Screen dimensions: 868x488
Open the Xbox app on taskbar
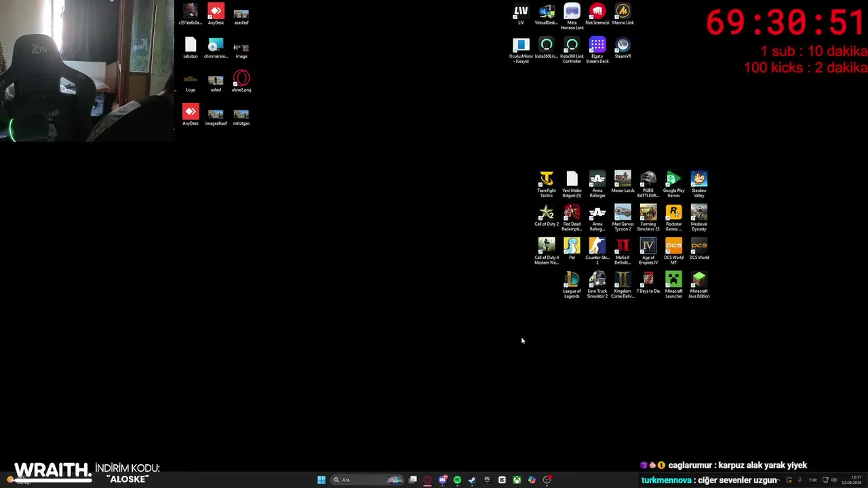click(517, 480)
